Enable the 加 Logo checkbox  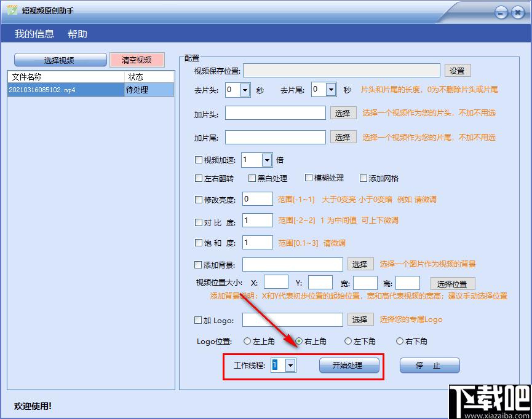(198, 320)
